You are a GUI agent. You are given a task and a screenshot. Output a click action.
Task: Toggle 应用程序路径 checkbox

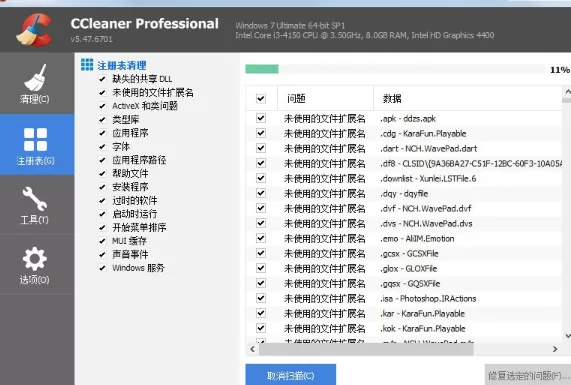coord(102,160)
